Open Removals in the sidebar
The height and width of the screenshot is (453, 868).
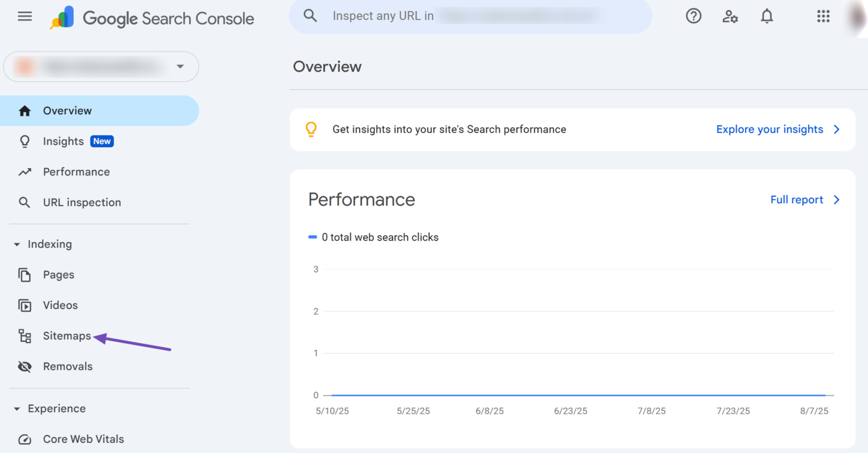pyautogui.click(x=67, y=367)
